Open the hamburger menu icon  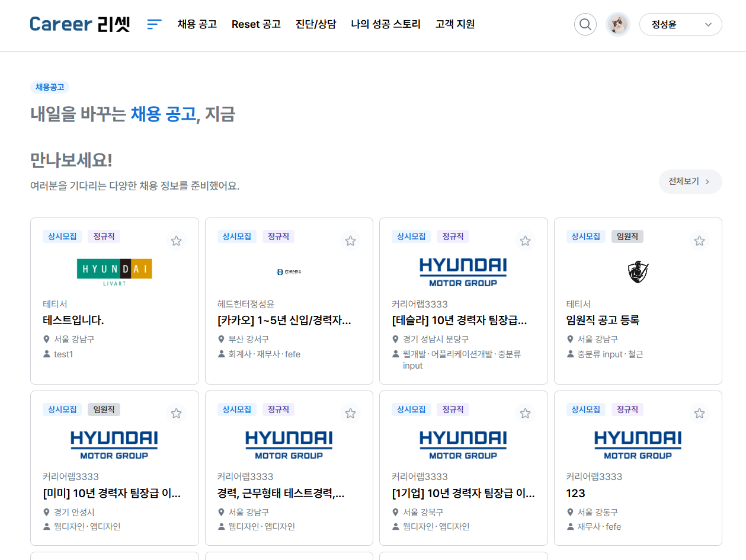[154, 24]
